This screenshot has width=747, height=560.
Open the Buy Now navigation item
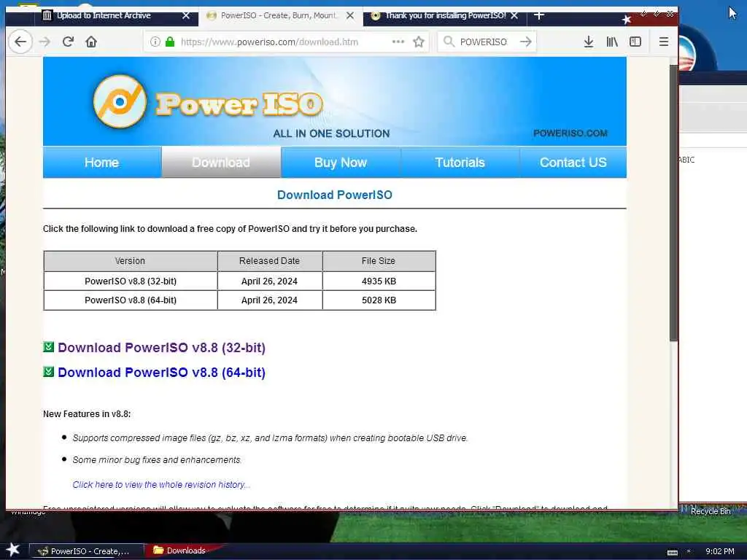[x=341, y=163]
